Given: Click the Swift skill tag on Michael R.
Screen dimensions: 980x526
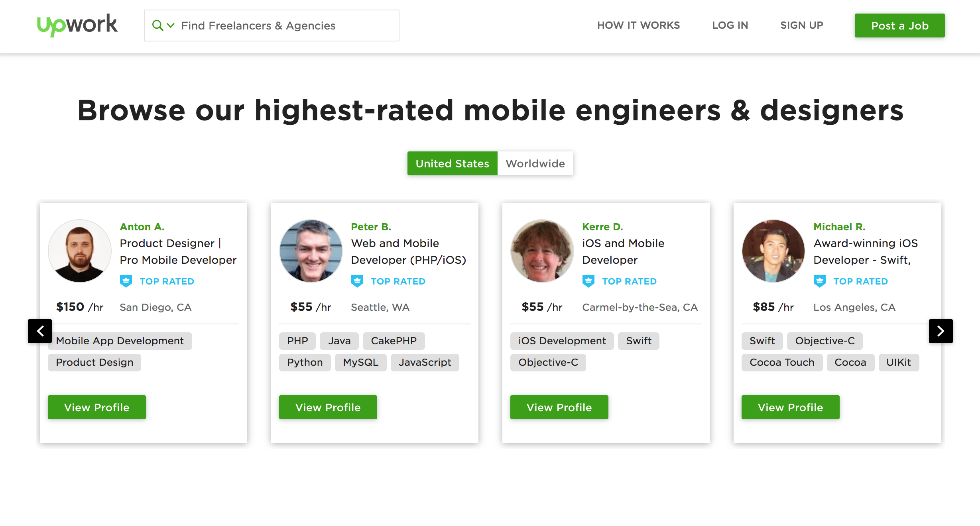Looking at the screenshot, I should tap(762, 341).
